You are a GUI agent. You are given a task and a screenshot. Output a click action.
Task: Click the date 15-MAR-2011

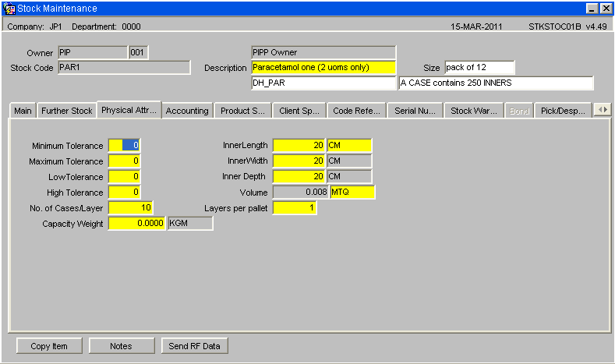[x=476, y=27]
